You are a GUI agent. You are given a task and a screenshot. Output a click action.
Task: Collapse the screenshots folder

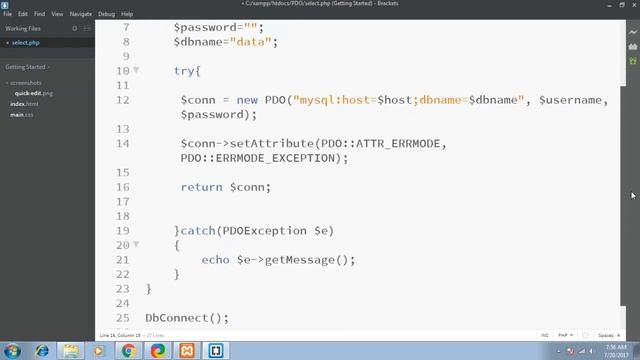24,82
